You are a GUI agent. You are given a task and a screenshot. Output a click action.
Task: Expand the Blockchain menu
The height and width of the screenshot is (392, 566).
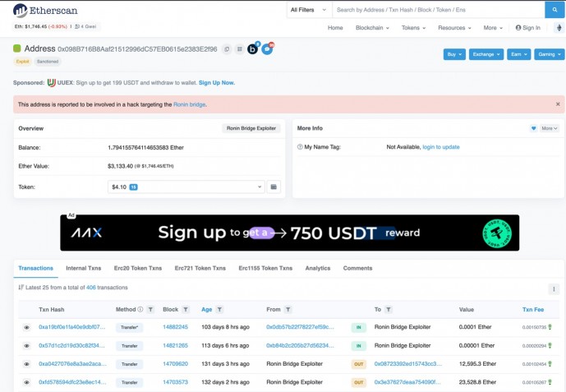coord(372,28)
